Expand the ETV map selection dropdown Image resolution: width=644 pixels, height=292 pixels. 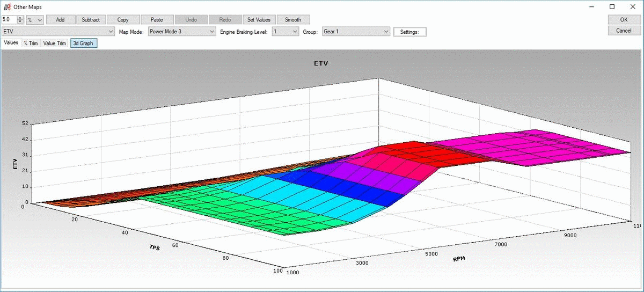tap(58, 32)
